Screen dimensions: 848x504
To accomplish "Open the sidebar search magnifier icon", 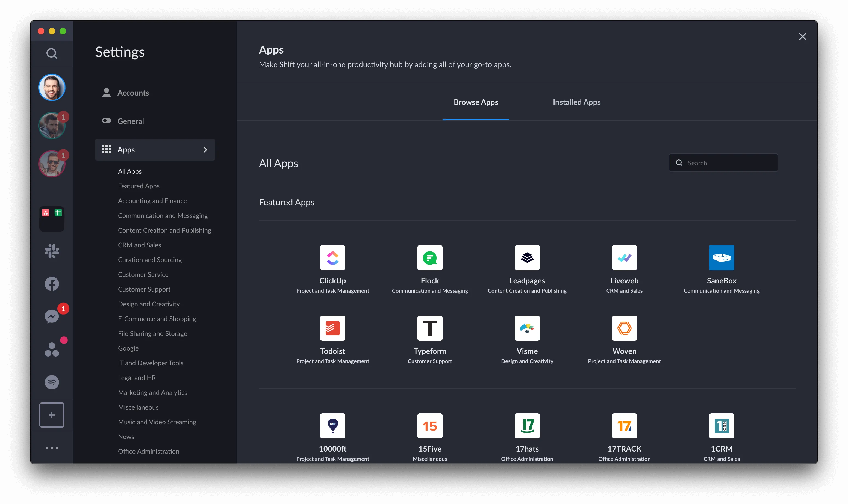I will pos(52,53).
